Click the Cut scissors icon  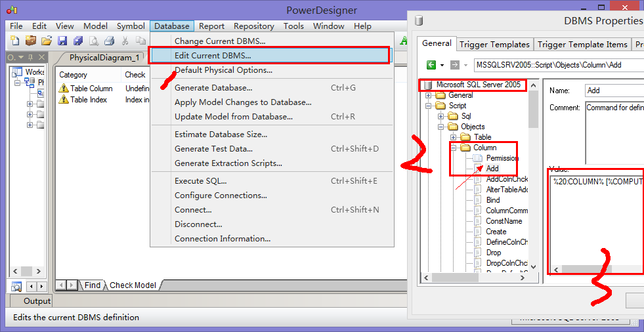click(125, 41)
